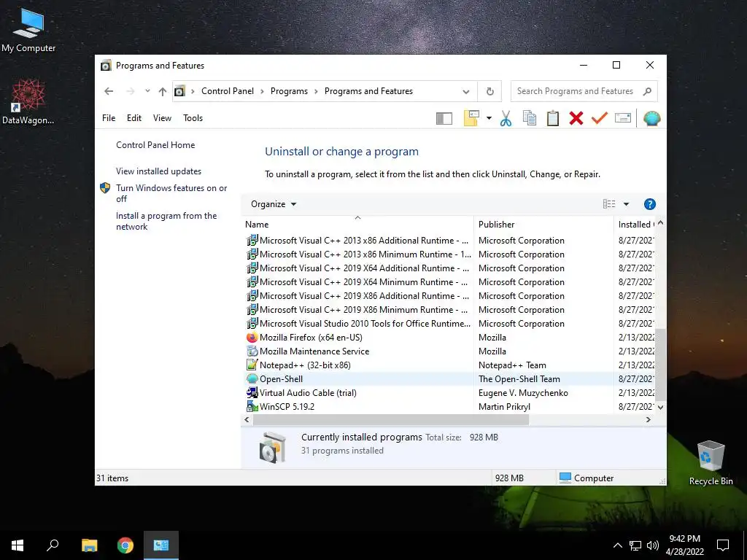747x560 pixels.
Task: Open the File menu
Action: coord(109,118)
